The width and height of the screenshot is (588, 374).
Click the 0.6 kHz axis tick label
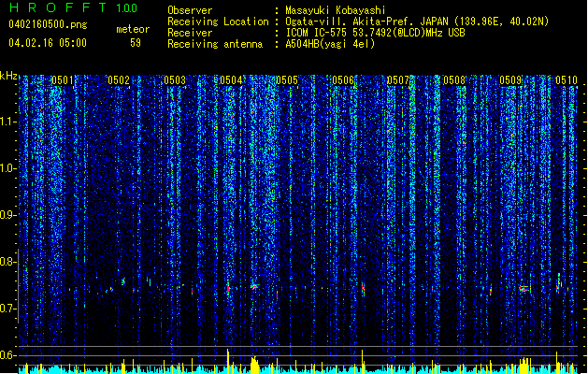tap(8, 355)
